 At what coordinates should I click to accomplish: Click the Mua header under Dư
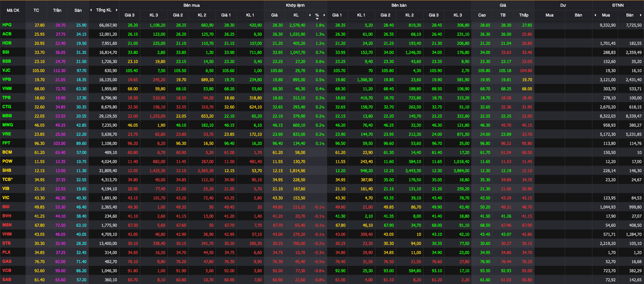coord(549,15)
